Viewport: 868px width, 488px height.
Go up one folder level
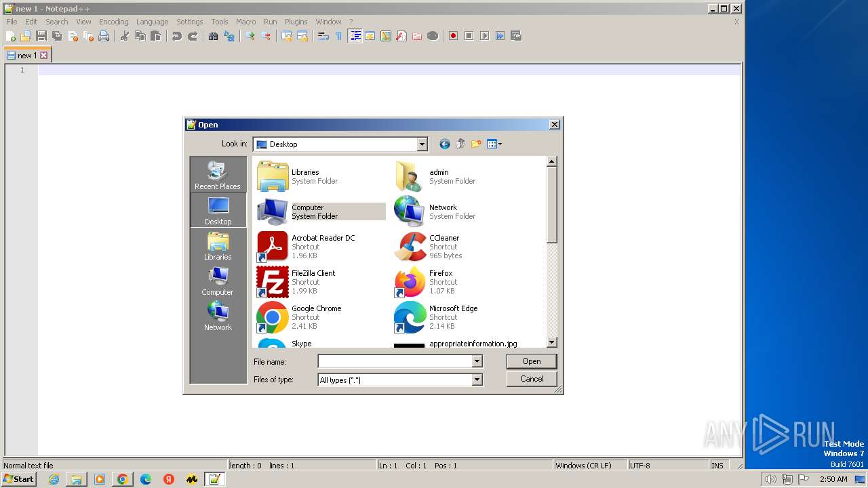460,144
